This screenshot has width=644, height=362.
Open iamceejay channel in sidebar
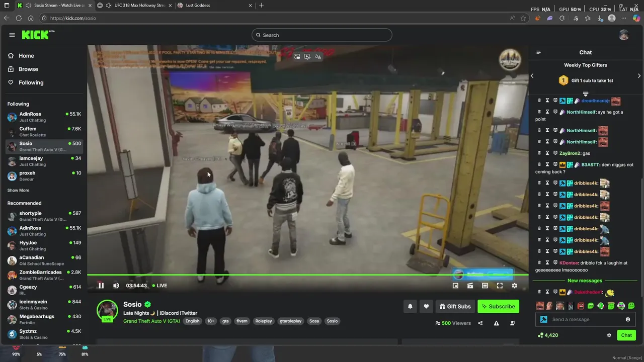coord(44,161)
